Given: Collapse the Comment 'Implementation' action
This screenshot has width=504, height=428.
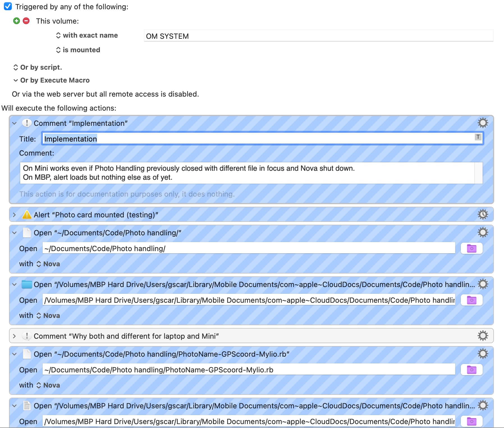Looking at the screenshot, I should [x=14, y=123].
